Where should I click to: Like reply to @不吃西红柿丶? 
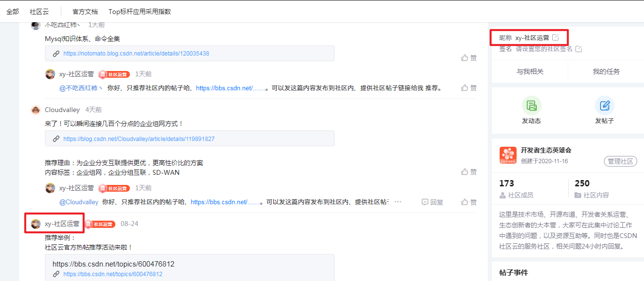point(469,88)
